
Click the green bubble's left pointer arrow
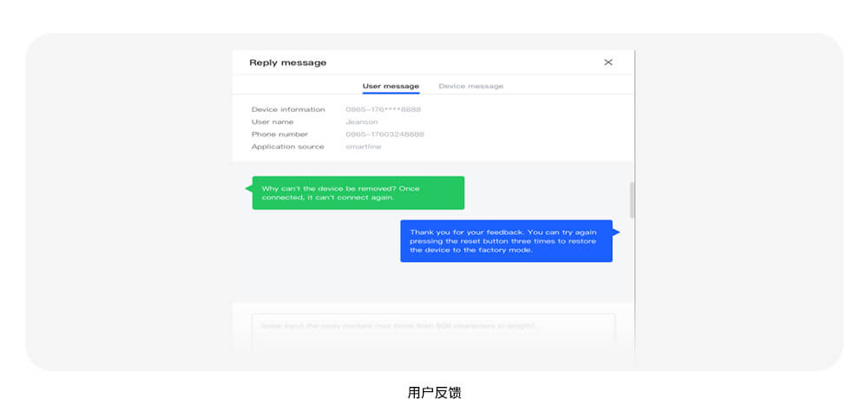(248, 186)
